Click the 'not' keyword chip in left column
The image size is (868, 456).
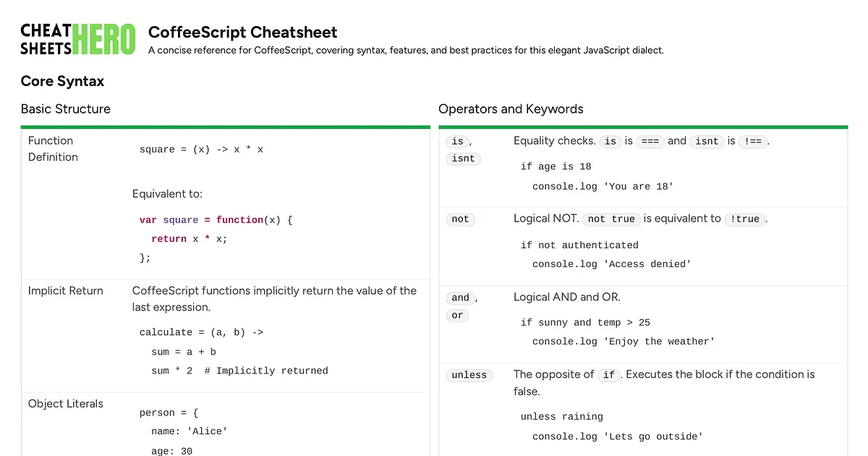pyautogui.click(x=460, y=219)
